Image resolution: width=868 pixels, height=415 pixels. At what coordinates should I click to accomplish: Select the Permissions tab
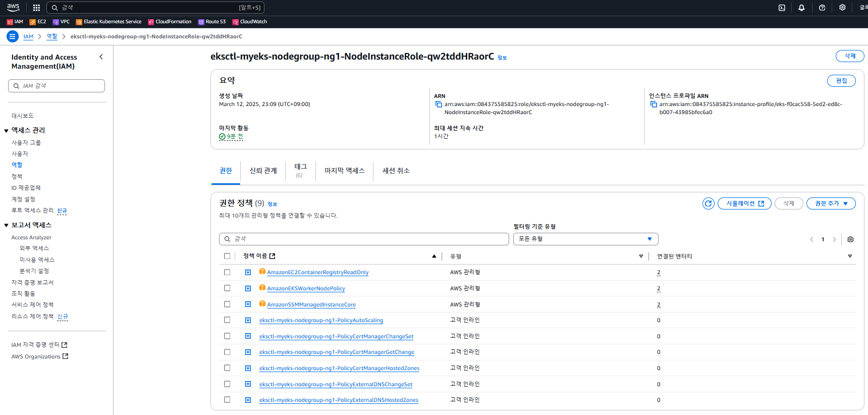click(x=226, y=171)
